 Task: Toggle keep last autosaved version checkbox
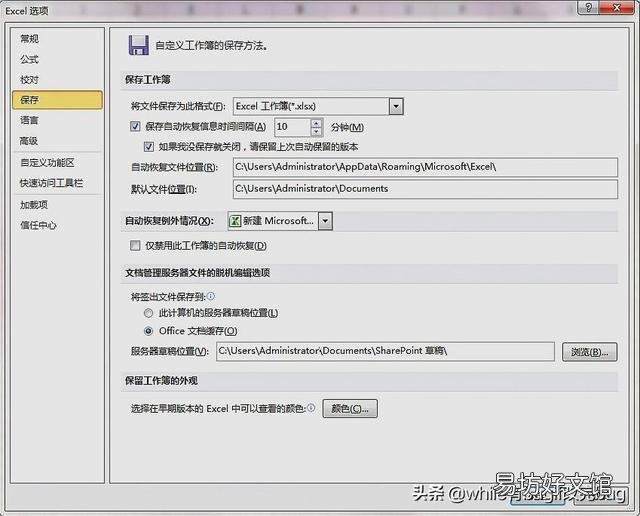149,146
